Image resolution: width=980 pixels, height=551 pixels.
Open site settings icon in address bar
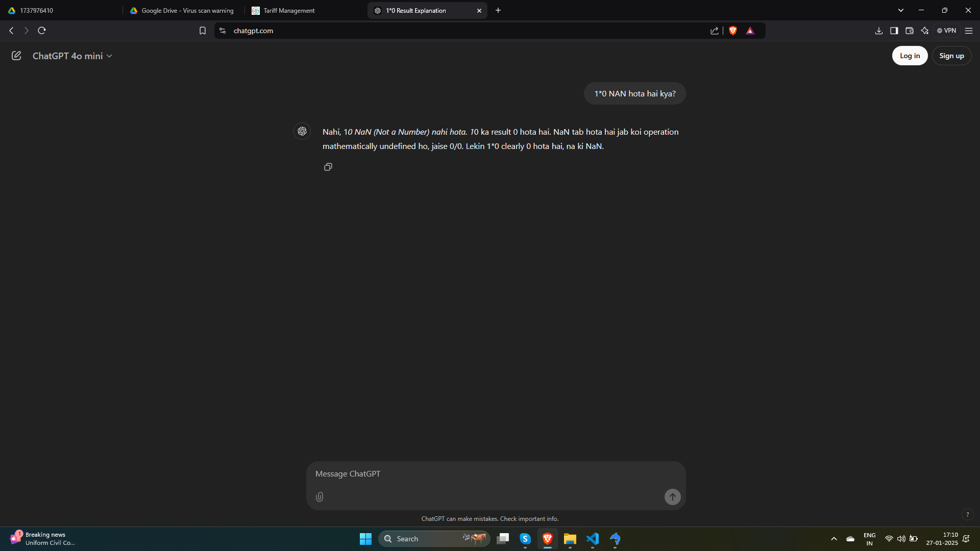(223, 31)
